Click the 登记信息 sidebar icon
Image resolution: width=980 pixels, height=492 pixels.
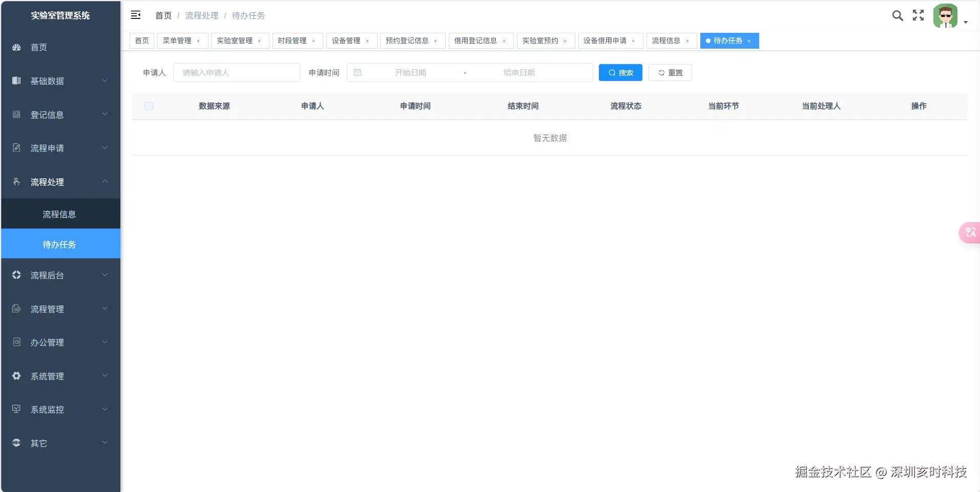[16, 114]
